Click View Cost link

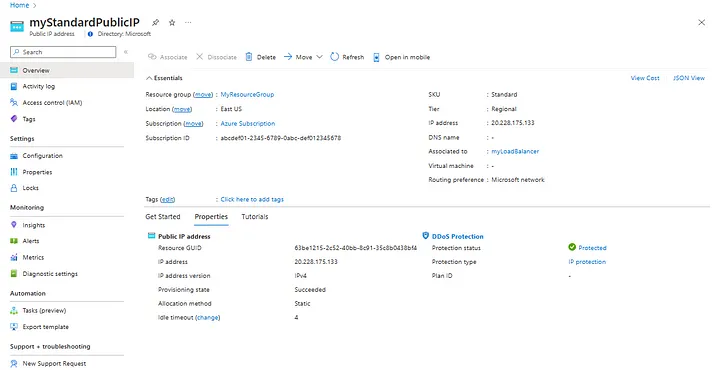point(645,78)
